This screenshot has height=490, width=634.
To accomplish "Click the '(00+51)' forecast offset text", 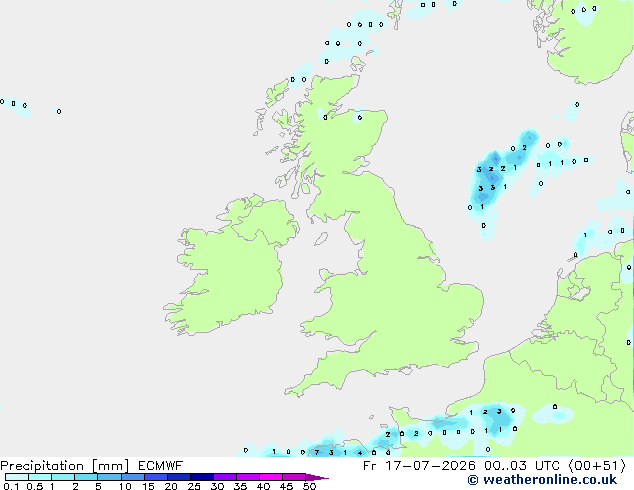I will 598,466.
